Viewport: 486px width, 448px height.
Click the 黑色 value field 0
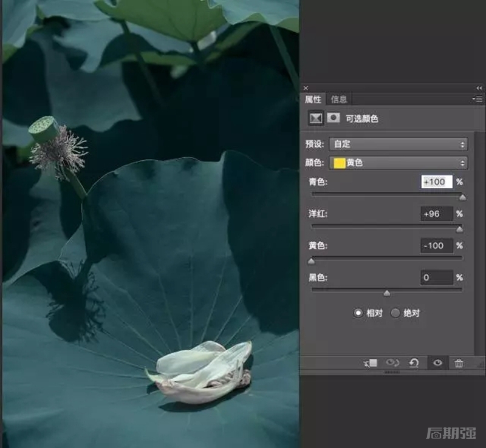point(436,277)
